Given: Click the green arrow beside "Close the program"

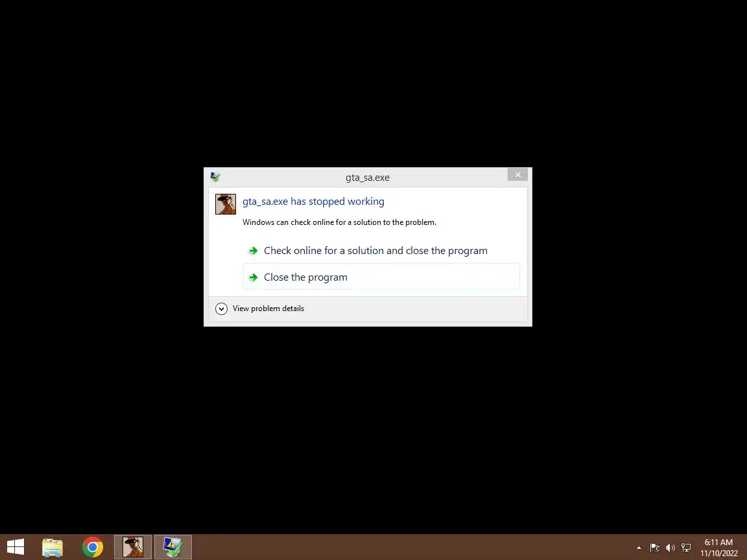Looking at the screenshot, I should click(254, 277).
